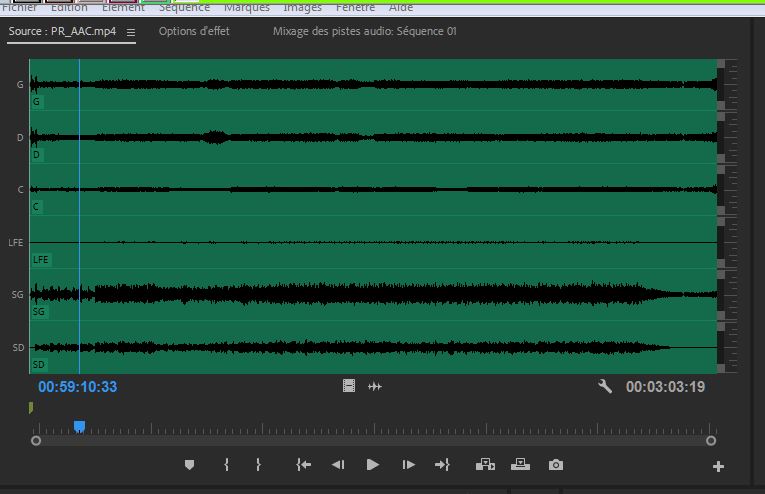Open the Mixage des pistes audio tab
765x494 pixels.
[364, 32]
